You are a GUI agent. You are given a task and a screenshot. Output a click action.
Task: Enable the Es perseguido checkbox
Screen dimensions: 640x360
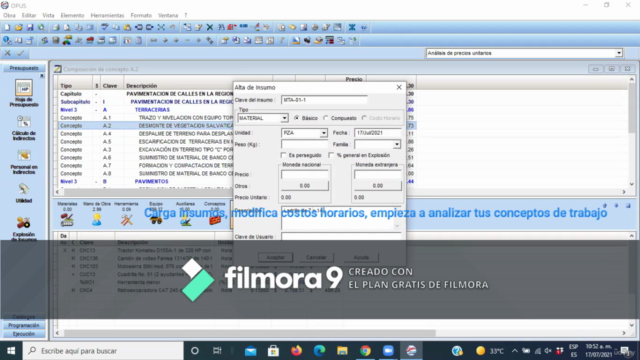284,155
